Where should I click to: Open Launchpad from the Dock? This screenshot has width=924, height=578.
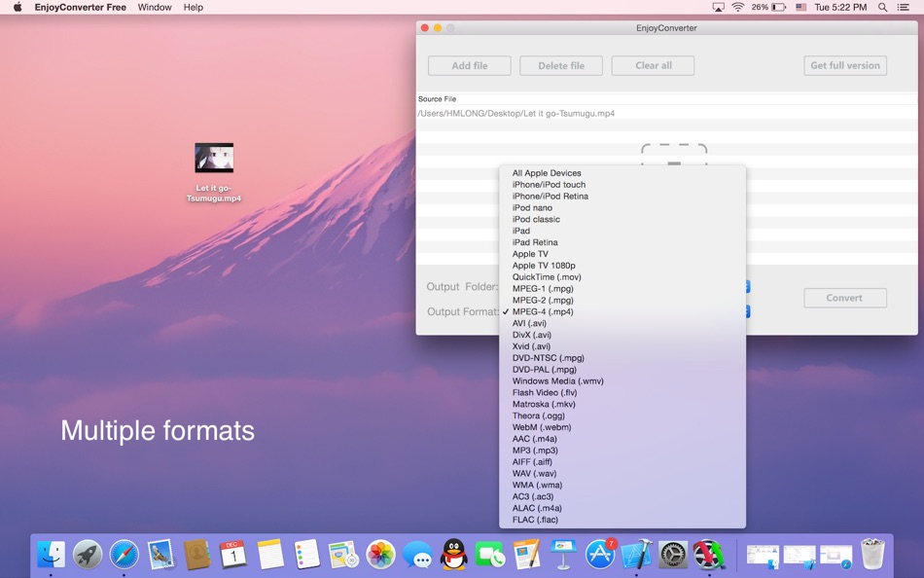(x=87, y=557)
